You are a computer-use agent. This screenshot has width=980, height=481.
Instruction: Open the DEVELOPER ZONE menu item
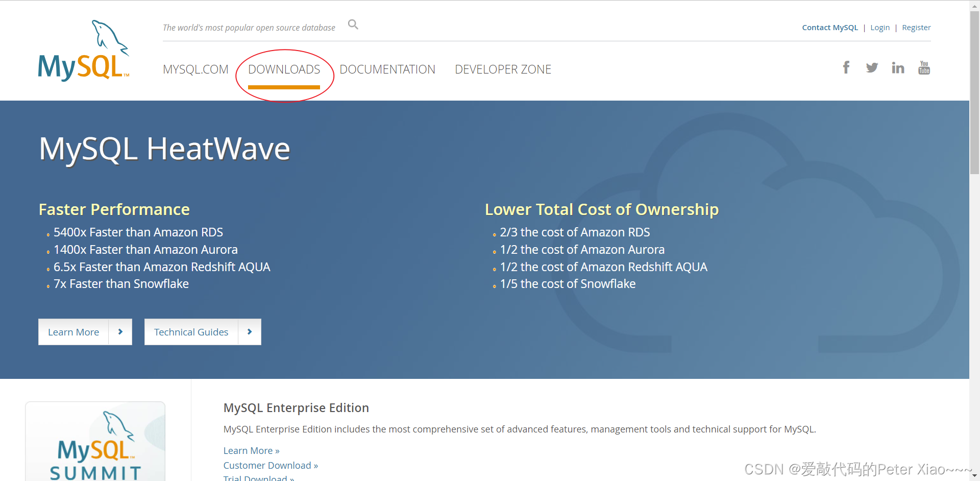(503, 69)
